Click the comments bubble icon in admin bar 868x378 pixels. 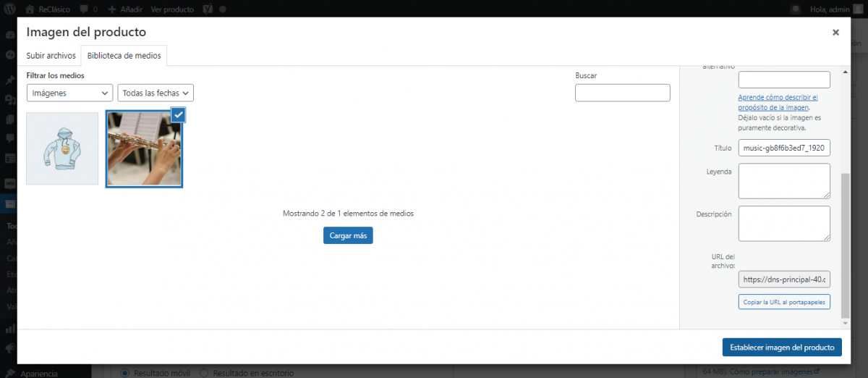click(85, 9)
